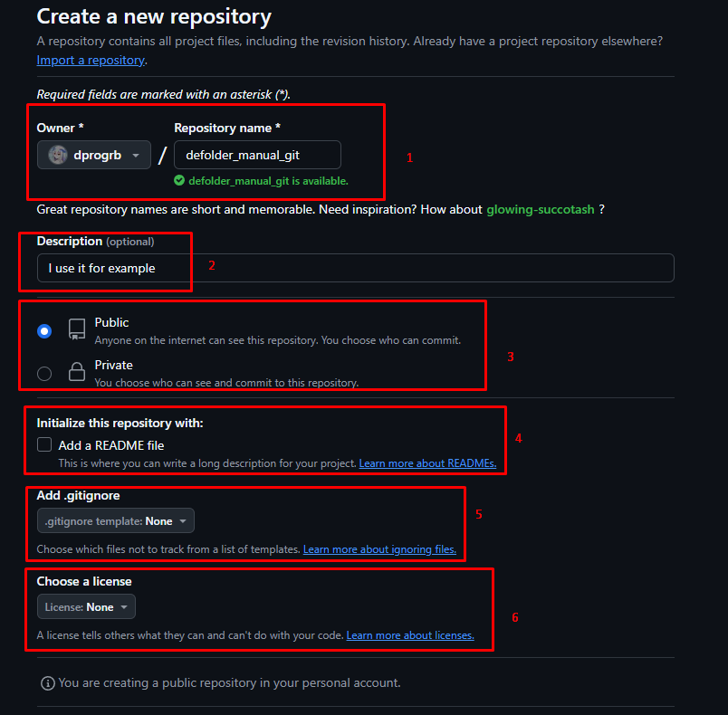Click the dprogrb owner avatar icon
728x715 pixels.
58,155
